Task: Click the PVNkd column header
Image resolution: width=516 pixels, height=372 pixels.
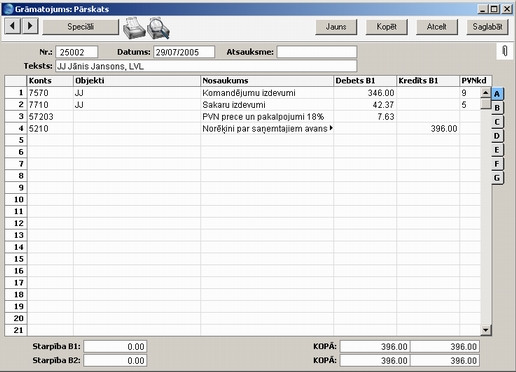Action: tap(475, 81)
